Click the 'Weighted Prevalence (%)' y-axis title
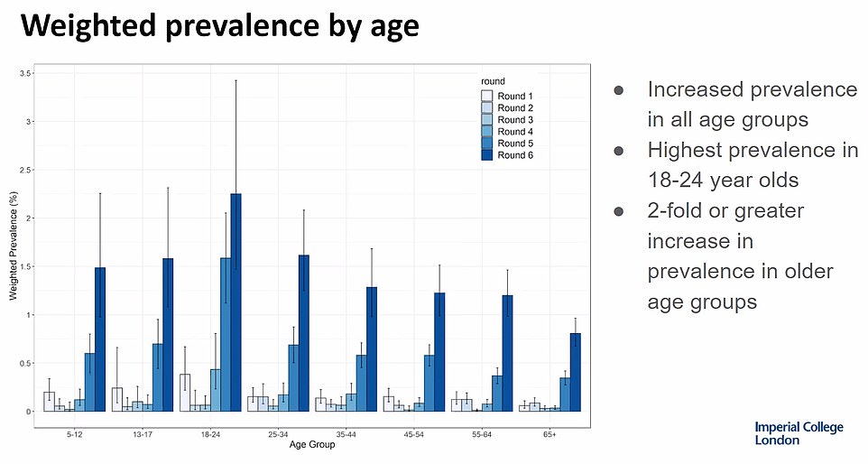The height and width of the screenshot is (464, 868). 14,246
